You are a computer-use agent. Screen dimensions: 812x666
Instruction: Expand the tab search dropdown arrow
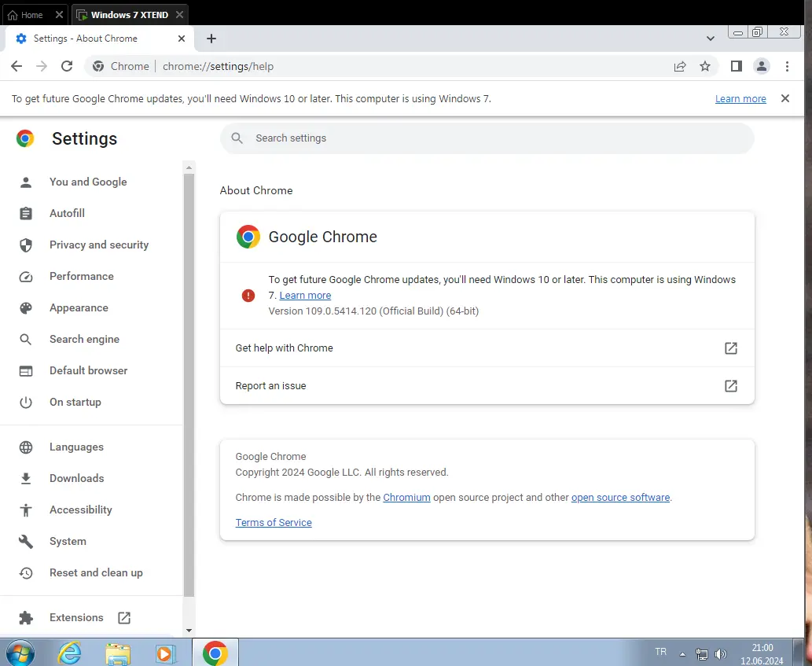[711, 39]
